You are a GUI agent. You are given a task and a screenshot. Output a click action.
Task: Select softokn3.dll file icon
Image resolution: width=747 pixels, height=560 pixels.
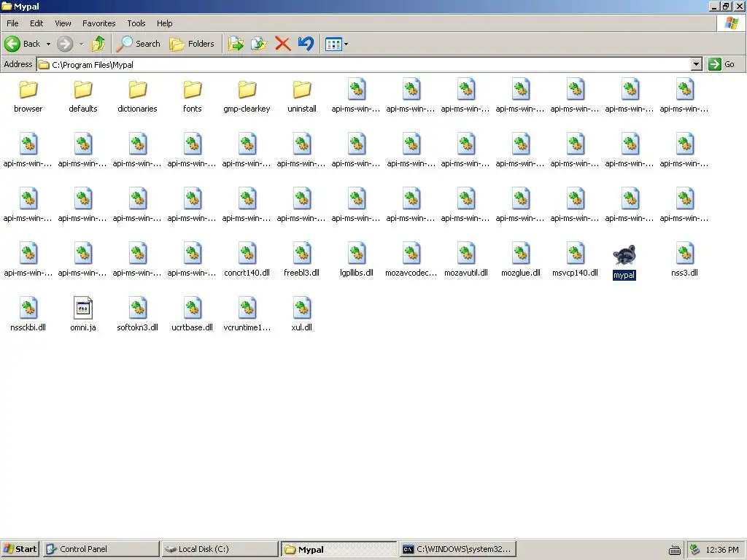point(138,308)
